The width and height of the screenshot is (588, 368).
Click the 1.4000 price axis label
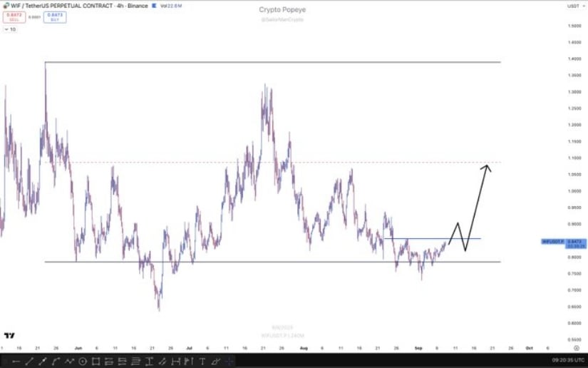click(574, 59)
